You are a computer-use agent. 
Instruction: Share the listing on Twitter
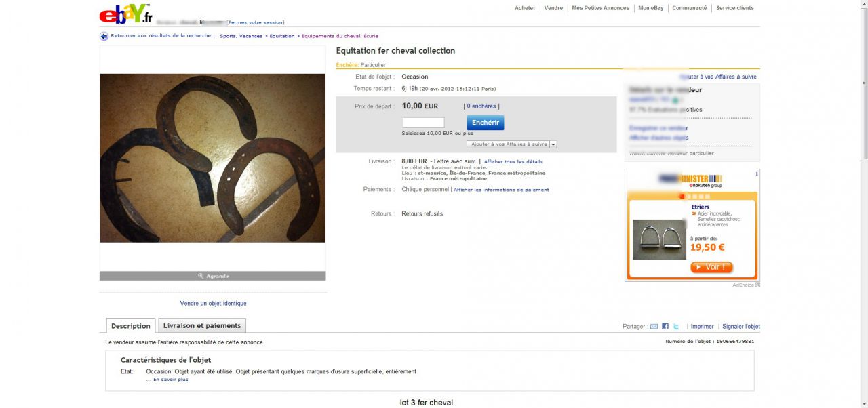click(x=675, y=326)
